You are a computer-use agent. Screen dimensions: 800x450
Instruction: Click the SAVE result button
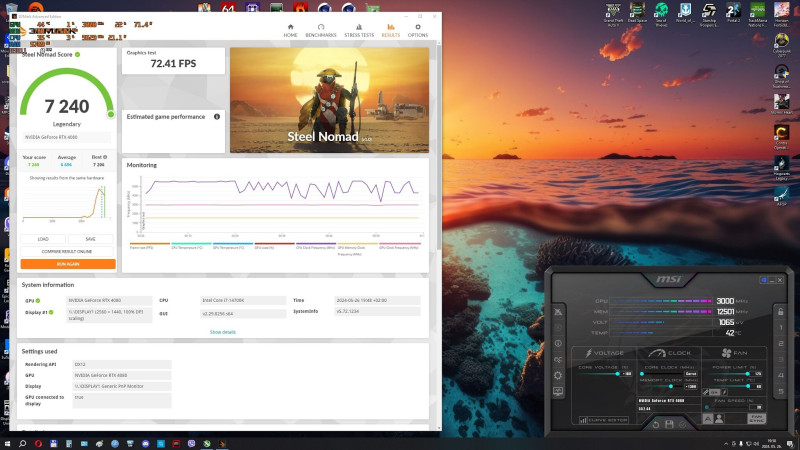pos(90,239)
